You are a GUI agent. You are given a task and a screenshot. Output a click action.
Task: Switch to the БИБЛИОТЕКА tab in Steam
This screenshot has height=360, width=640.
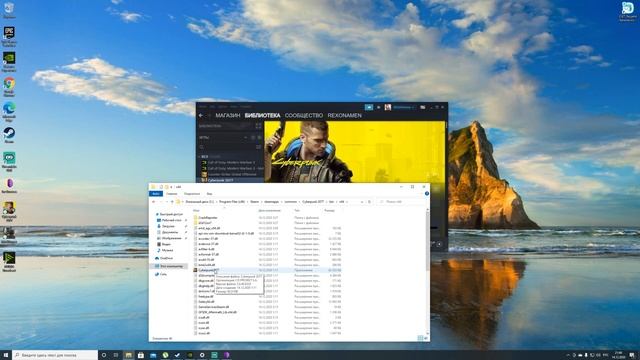pos(262,116)
